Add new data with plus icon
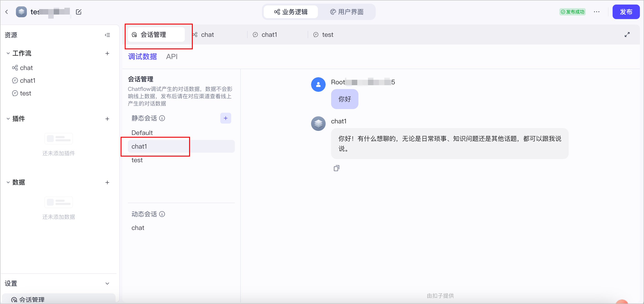 click(x=107, y=182)
